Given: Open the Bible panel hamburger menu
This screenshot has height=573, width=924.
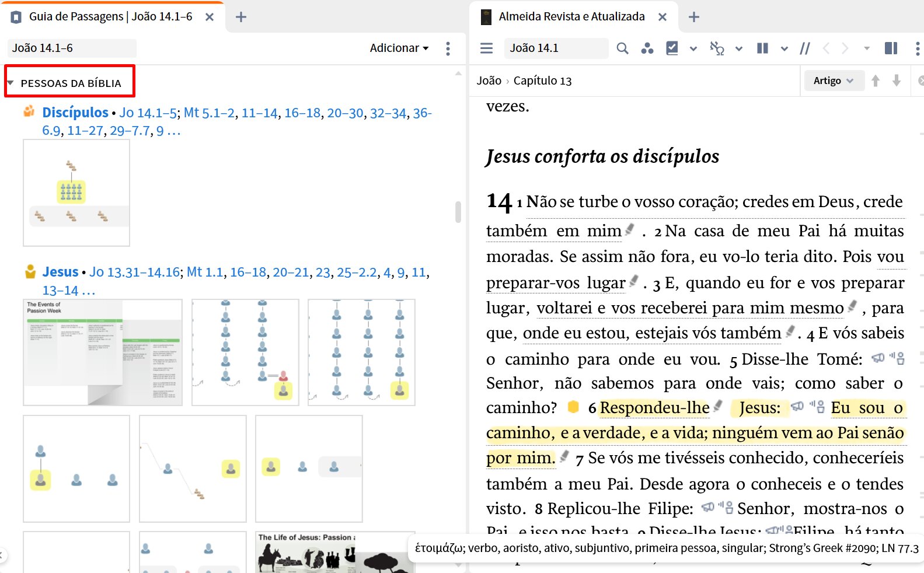Looking at the screenshot, I should 486,48.
